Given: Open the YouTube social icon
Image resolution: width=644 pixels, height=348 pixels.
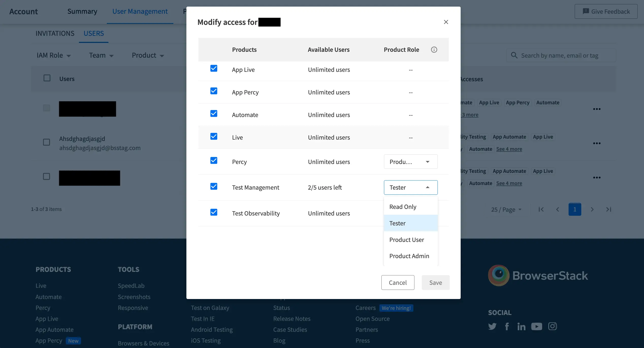Looking at the screenshot, I should coord(537,326).
